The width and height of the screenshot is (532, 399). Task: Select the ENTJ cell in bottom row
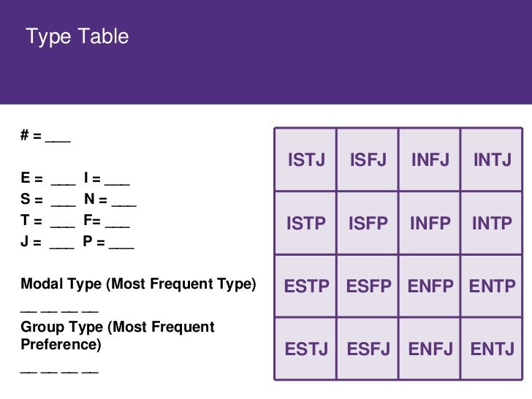[x=492, y=349]
